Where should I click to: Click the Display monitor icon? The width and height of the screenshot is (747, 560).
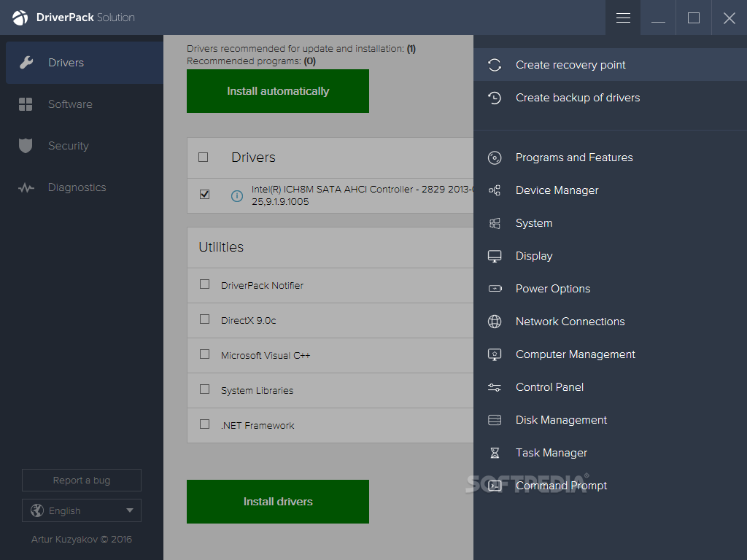495,256
